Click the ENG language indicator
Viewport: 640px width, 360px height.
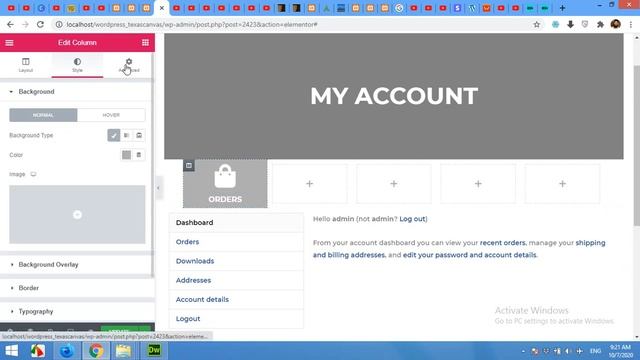coord(595,351)
